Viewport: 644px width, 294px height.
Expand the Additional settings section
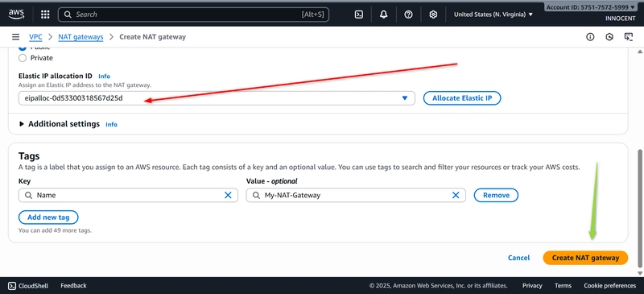[60, 124]
